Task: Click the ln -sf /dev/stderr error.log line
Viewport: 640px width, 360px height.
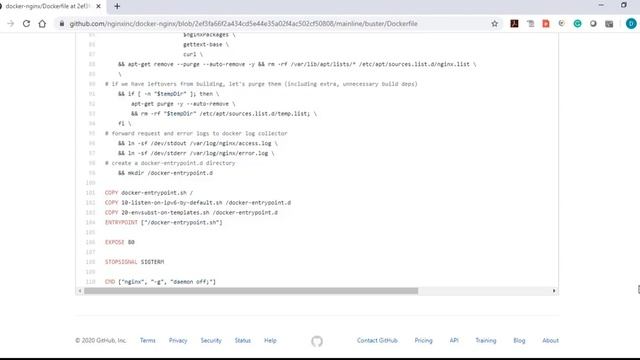Action: click(196, 153)
